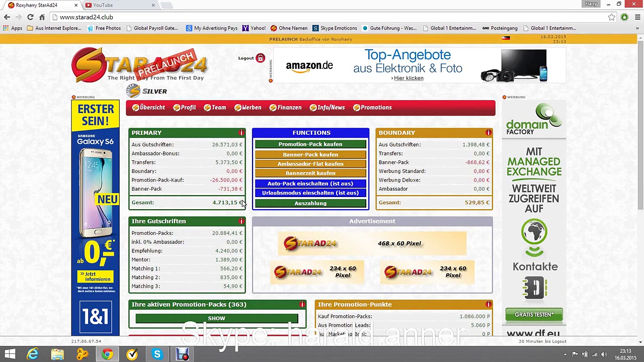The image size is (644, 362).
Task: Switch to the YouTube browser tab
Action: pos(120,5)
